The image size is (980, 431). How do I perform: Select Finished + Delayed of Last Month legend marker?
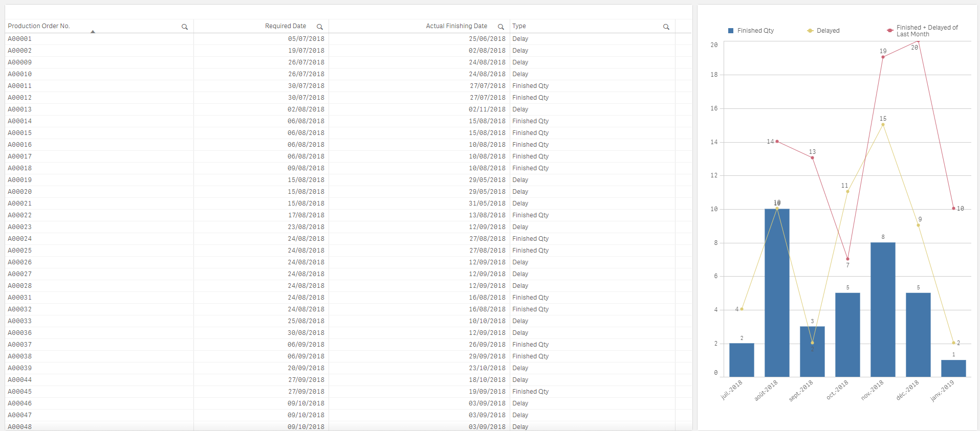click(x=890, y=31)
